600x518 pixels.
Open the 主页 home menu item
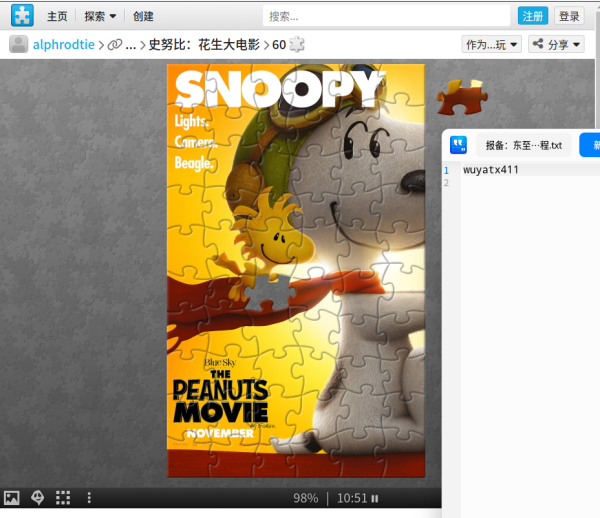coord(57,16)
